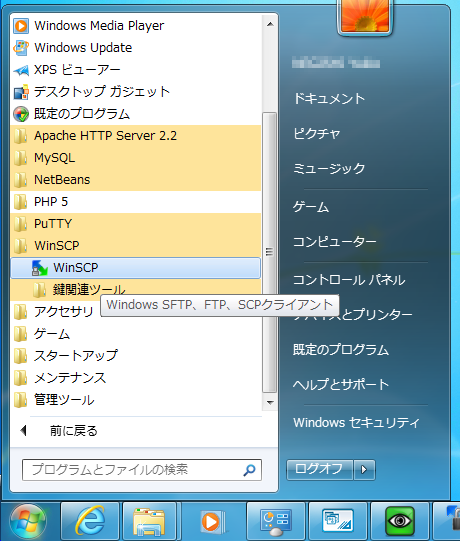Open Internet Explorer from taskbar

coord(90,521)
